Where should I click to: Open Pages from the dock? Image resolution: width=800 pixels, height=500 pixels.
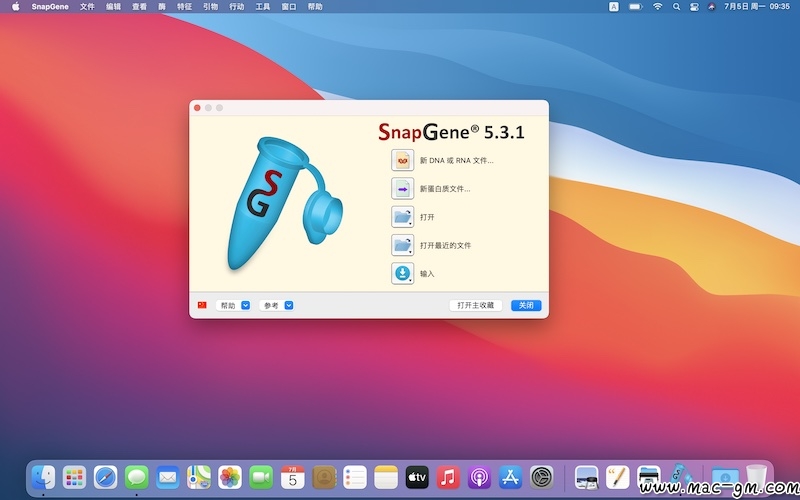[618, 478]
